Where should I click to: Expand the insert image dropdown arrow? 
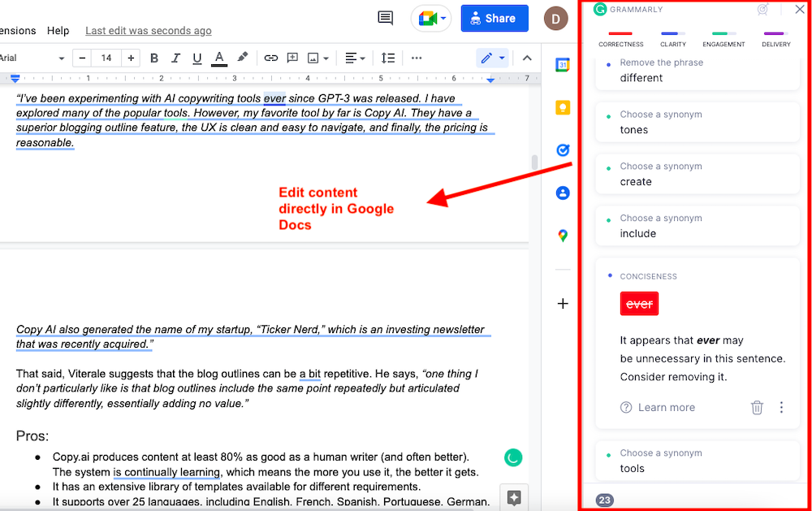(326, 58)
